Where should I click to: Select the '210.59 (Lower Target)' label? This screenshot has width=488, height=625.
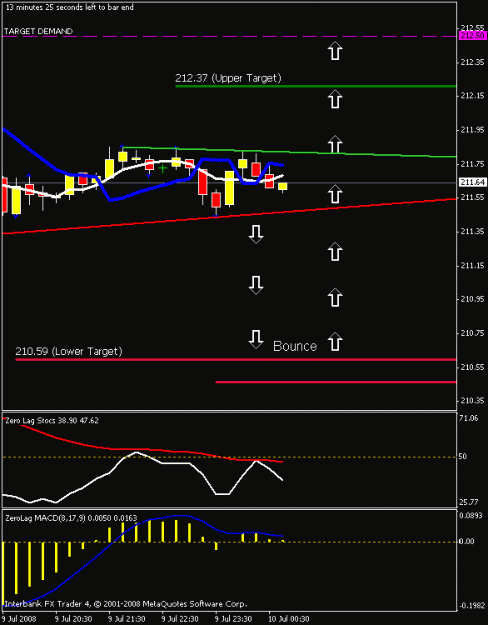(x=69, y=352)
